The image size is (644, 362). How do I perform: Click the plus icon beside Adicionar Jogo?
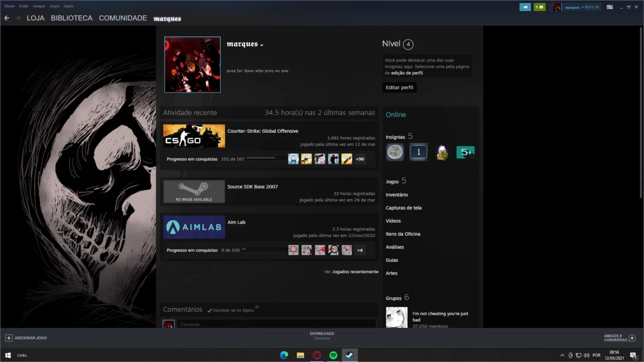click(9, 338)
